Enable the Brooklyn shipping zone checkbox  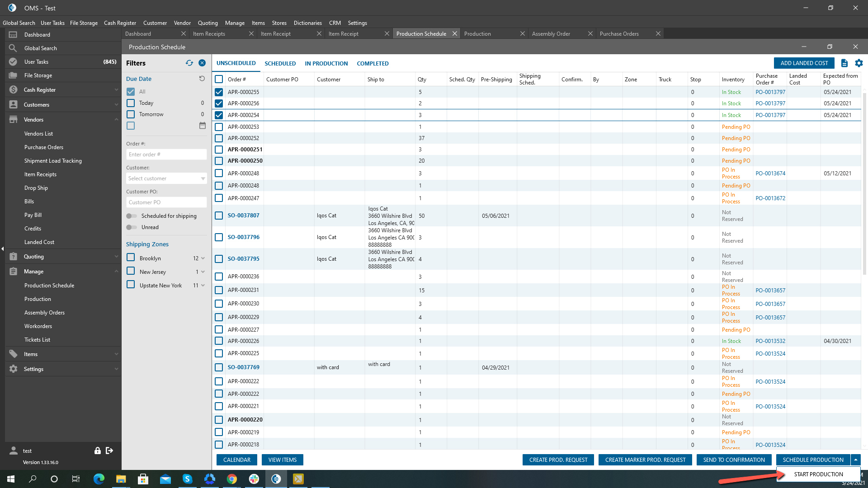(131, 258)
